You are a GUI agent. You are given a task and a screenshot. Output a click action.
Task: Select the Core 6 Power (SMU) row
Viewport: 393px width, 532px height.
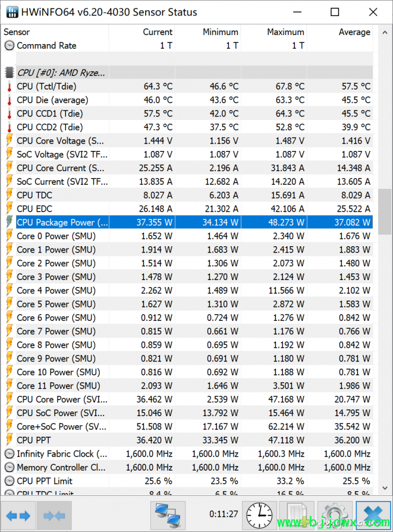coord(187,317)
